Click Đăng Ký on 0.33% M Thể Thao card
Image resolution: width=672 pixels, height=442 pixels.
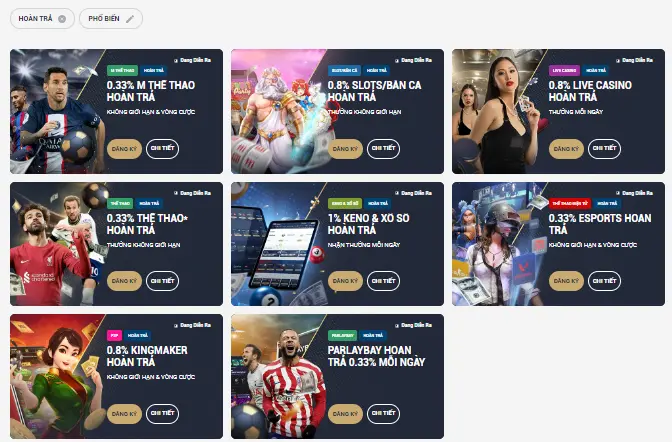click(124, 149)
